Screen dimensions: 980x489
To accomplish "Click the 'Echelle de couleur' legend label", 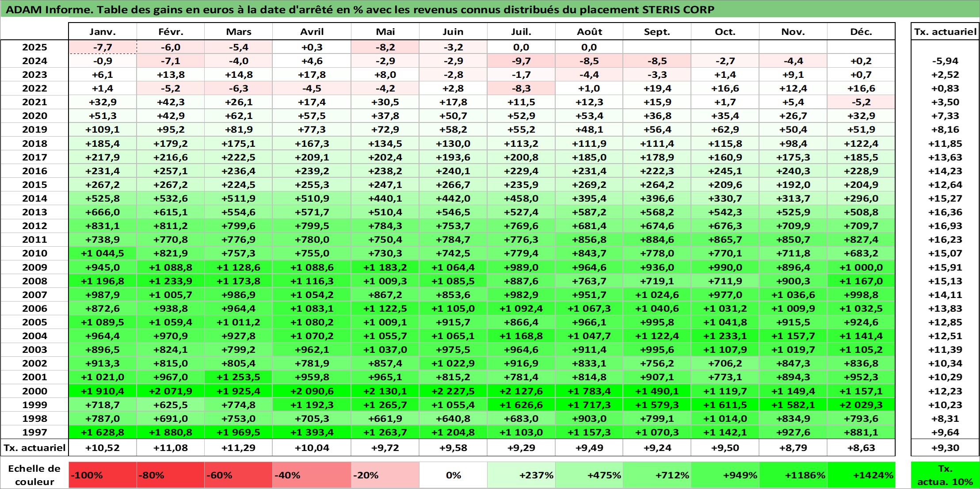I will click(34, 475).
